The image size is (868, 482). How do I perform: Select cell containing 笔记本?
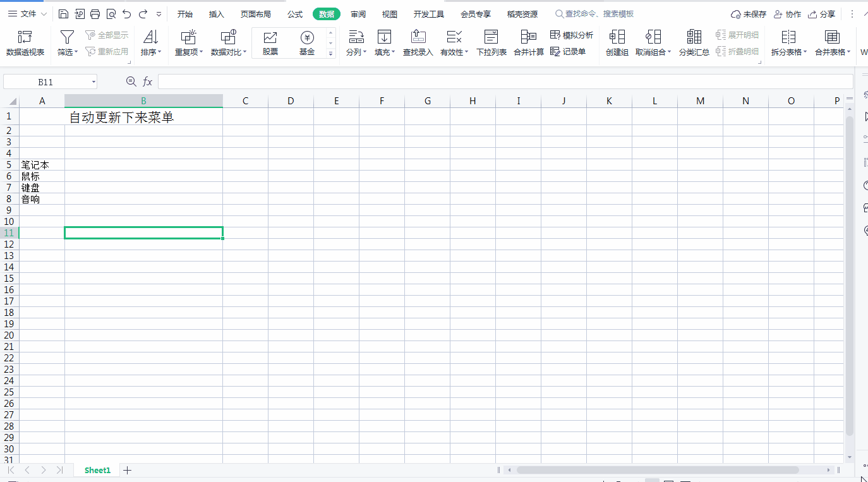[42, 165]
